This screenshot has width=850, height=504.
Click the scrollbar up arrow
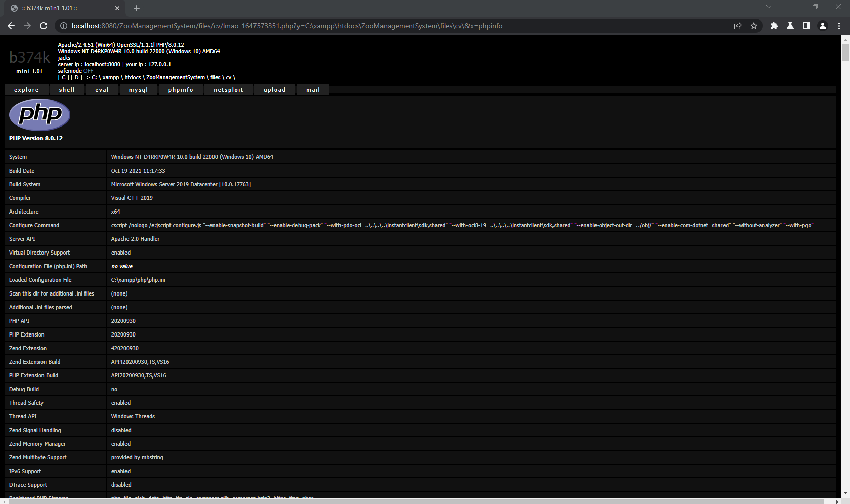pos(845,39)
